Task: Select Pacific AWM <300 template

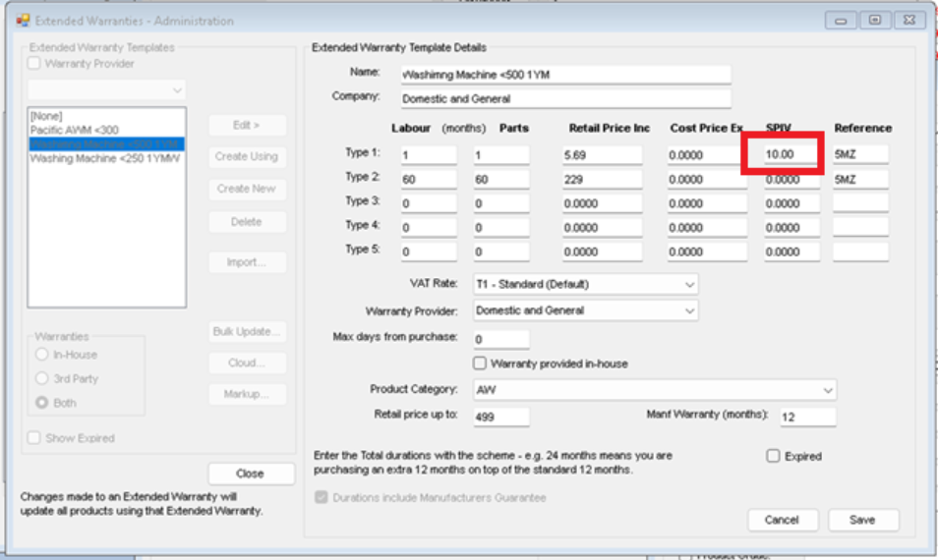Action: [106, 130]
